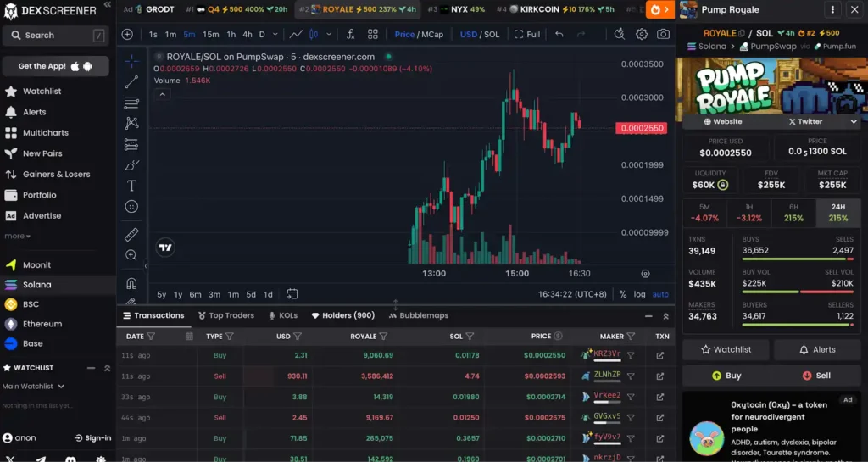
Task: Open the Transactions tab
Action: (153, 315)
